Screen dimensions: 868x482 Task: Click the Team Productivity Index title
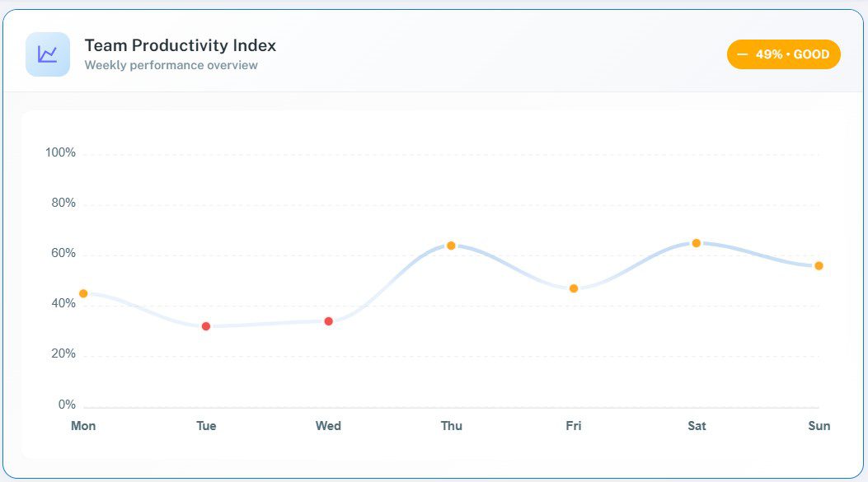pos(180,45)
